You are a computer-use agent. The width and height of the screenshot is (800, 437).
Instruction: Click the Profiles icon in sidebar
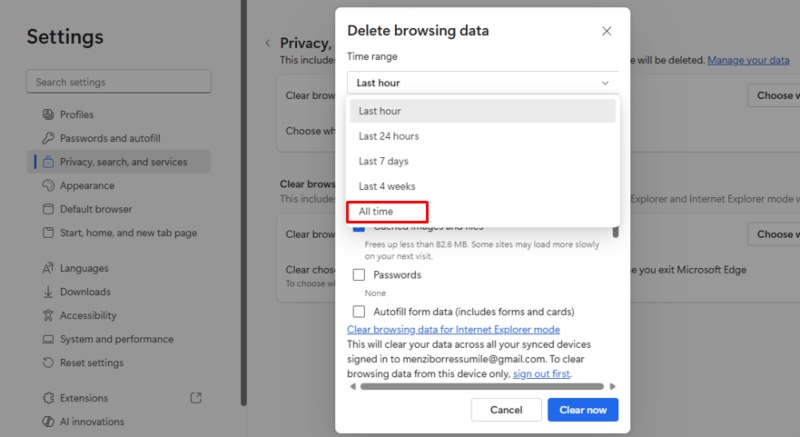pos(48,114)
